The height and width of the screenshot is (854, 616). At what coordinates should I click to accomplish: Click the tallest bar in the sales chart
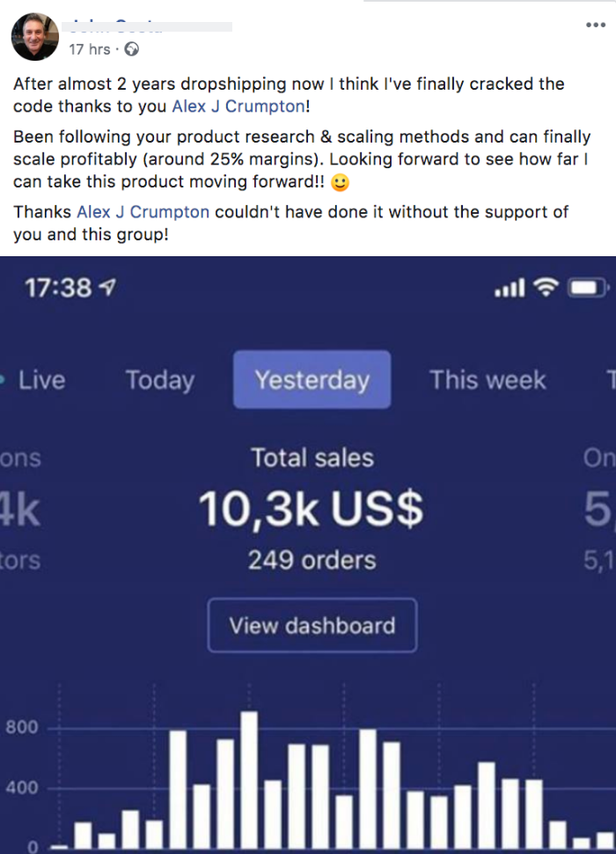click(249, 779)
